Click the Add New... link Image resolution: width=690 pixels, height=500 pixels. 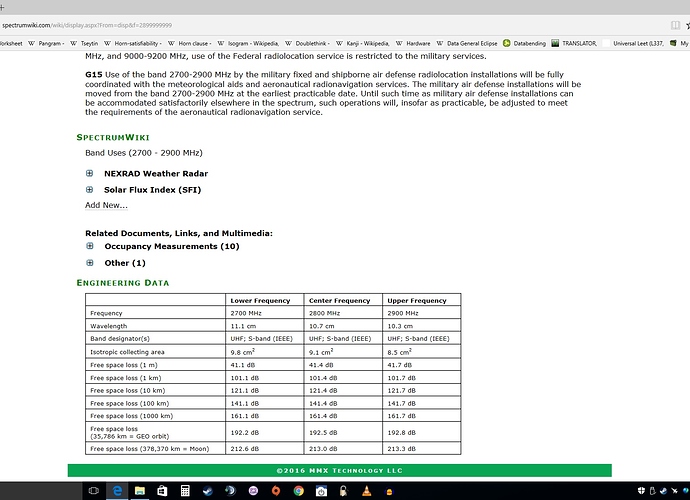106,205
